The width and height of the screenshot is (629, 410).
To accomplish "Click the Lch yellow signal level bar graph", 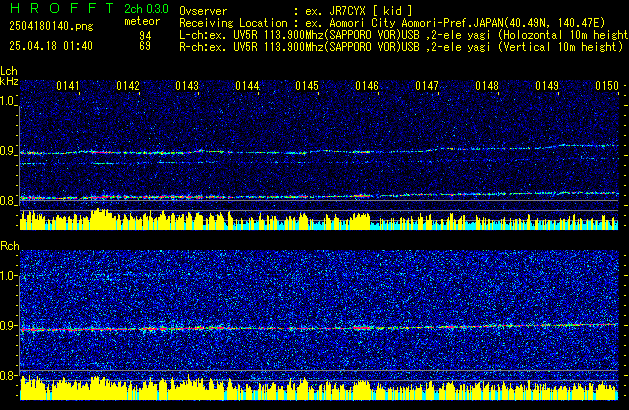I will 319,220.
